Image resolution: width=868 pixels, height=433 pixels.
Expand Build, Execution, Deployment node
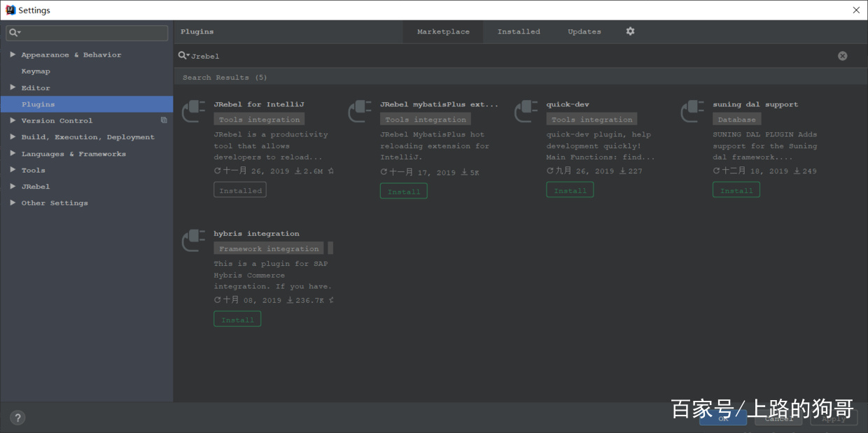[x=13, y=137]
